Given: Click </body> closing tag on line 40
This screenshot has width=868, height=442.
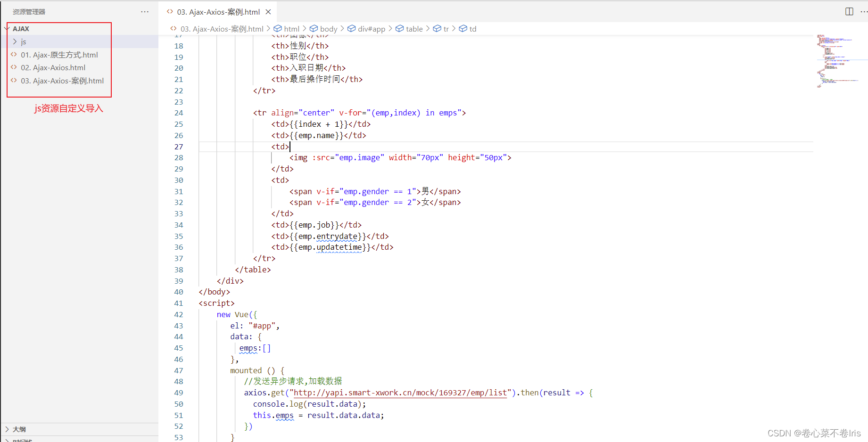Looking at the screenshot, I should tap(215, 292).
